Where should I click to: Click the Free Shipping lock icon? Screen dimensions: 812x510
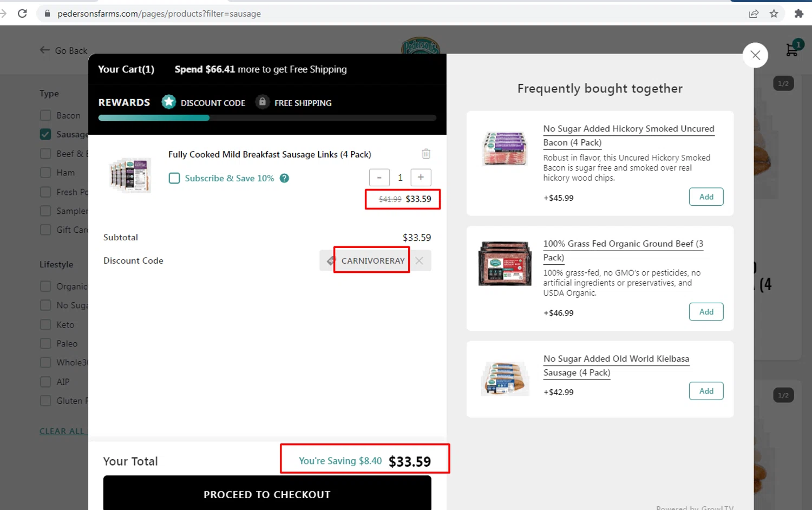tap(263, 102)
